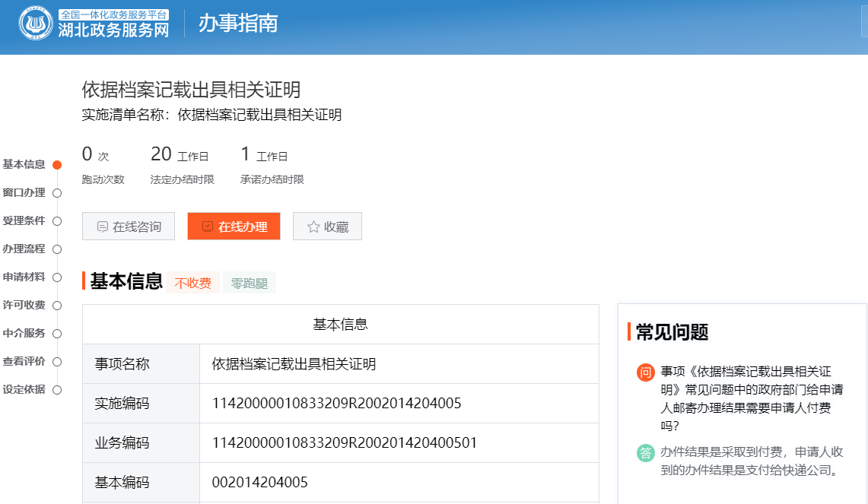
Task: Select the radio dot next to 办理流程
Action: click(x=57, y=249)
